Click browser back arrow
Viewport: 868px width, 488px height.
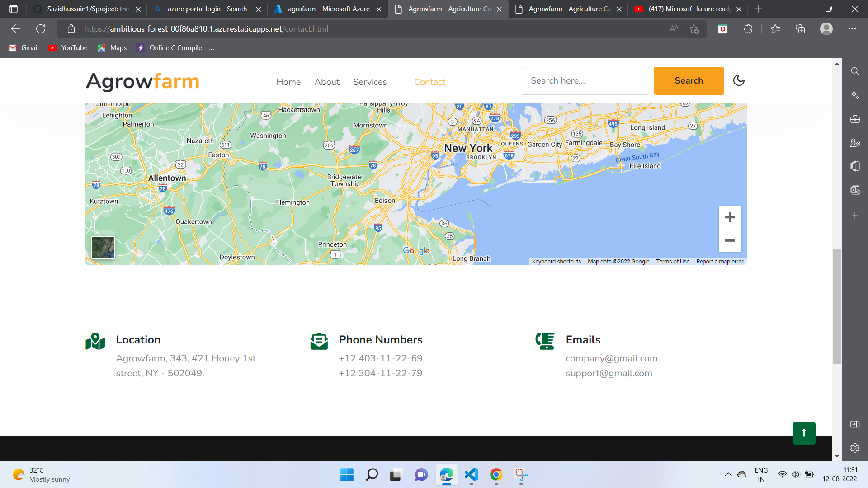16,29
